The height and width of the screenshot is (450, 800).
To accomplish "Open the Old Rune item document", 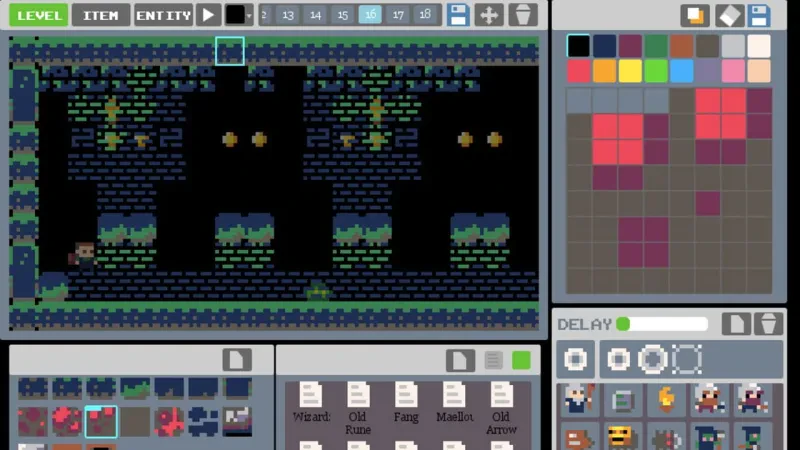I will (x=358, y=408).
